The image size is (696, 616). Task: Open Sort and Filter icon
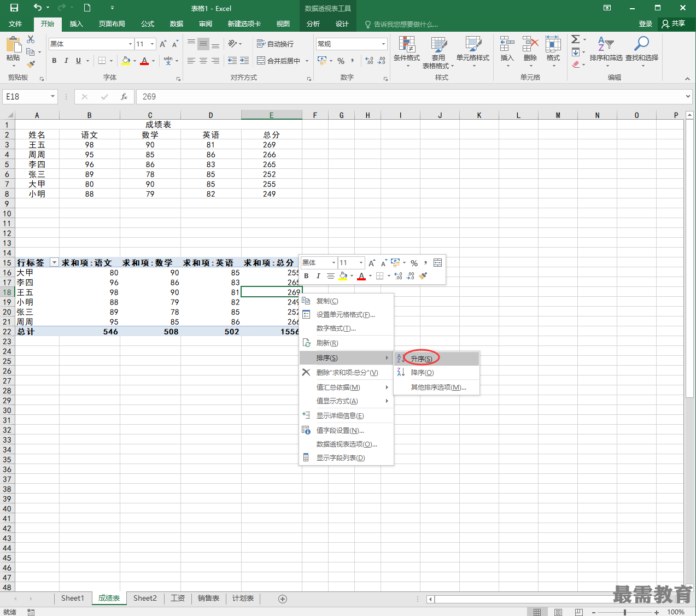tap(606, 45)
